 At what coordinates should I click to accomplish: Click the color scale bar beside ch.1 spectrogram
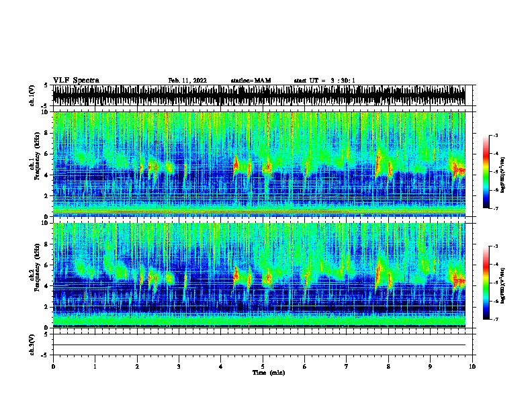coord(486,172)
